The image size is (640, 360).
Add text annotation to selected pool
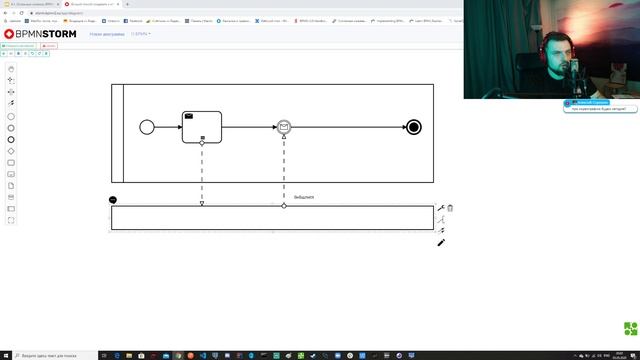pos(441,220)
